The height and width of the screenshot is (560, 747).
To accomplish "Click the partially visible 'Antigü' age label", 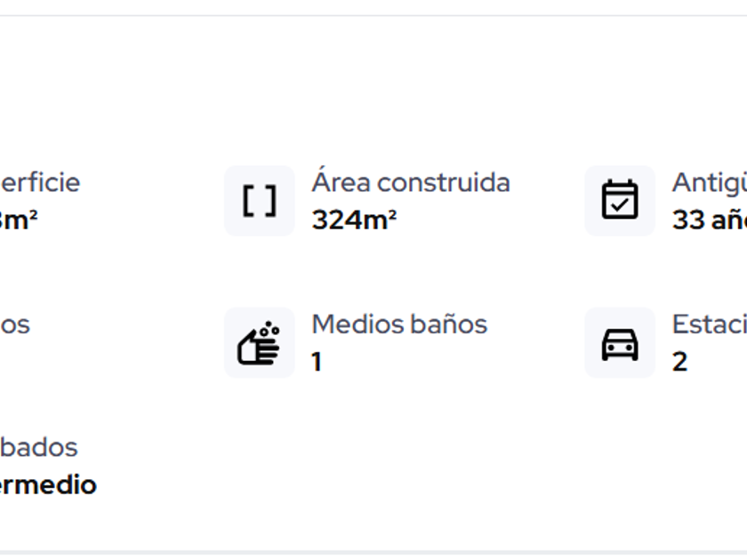I will pos(708,182).
